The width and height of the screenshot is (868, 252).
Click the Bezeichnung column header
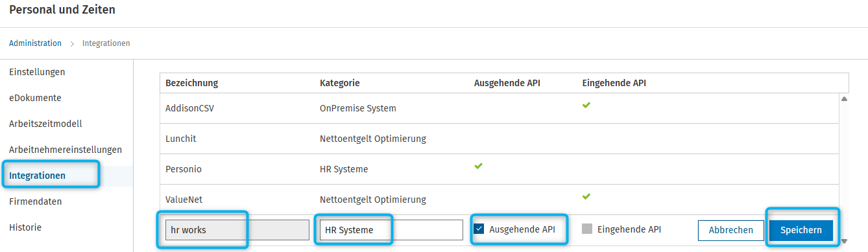click(191, 83)
